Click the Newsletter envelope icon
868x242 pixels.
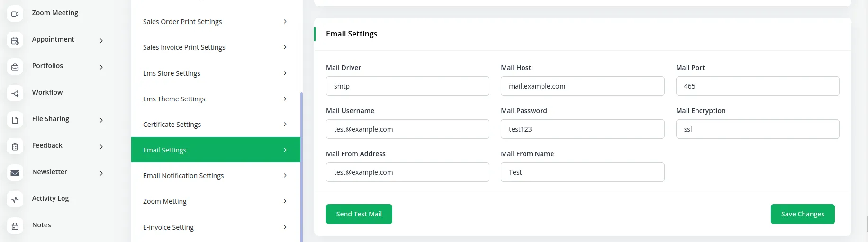click(x=15, y=173)
